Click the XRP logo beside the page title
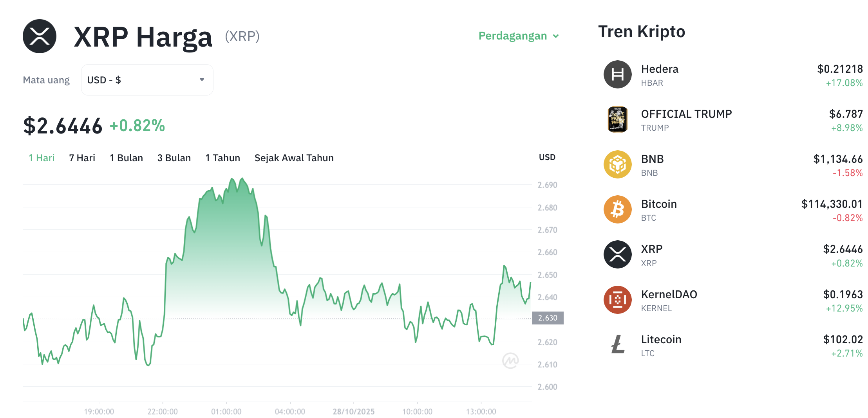 click(x=40, y=36)
